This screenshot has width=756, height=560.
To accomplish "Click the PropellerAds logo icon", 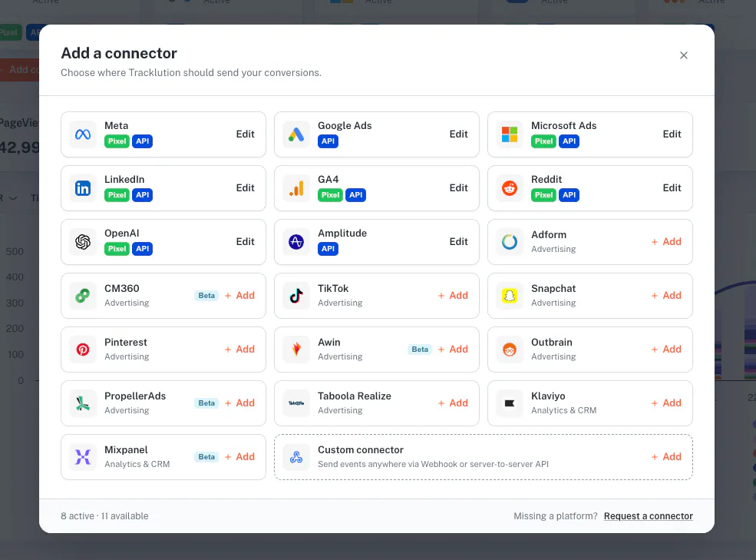I will click(x=83, y=403).
